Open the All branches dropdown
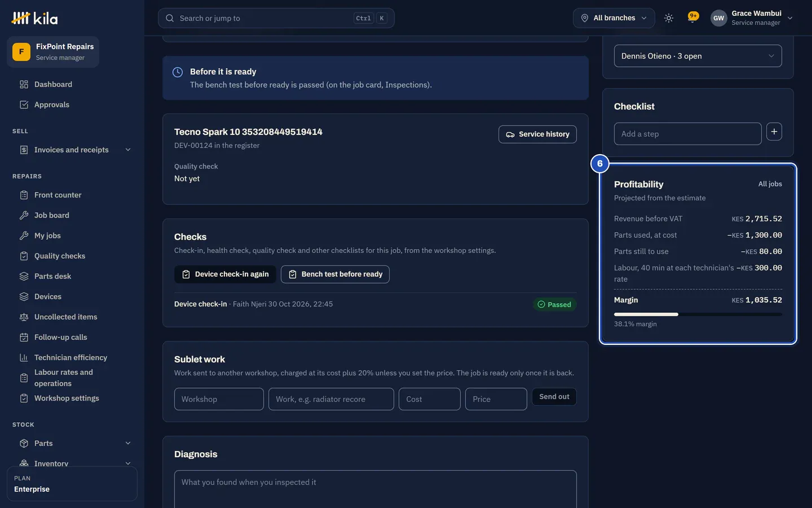 tap(614, 18)
